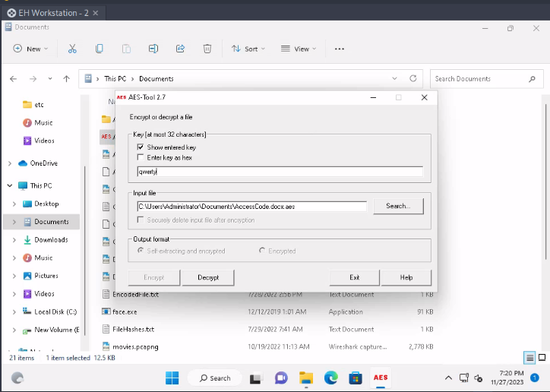This screenshot has width=550, height=392.
Task: Open the See more ellipsis menu
Action: 340,49
